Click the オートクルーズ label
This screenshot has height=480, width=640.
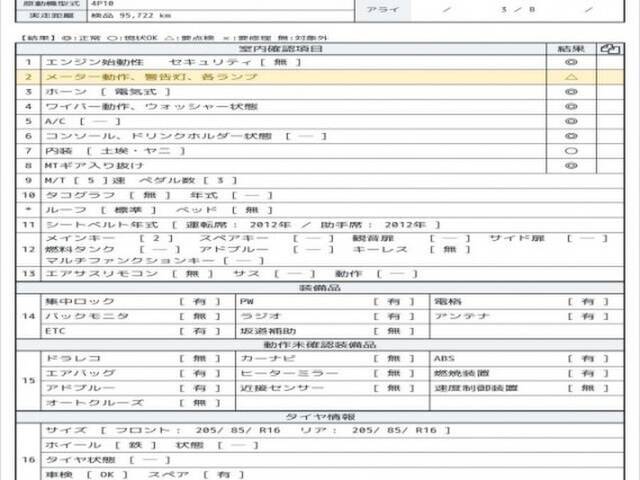click(94, 403)
